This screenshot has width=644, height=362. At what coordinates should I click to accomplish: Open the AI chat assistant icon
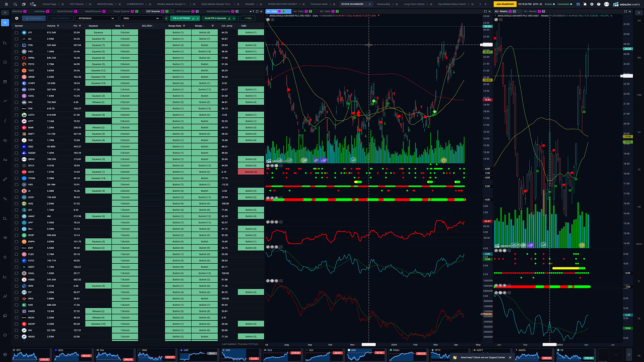tap(33, 4)
